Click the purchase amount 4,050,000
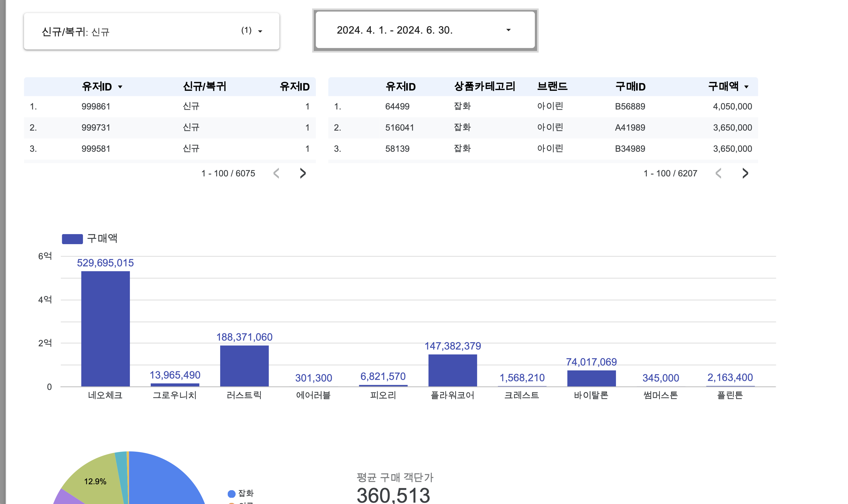The height and width of the screenshot is (504, 848). click(733, 107)
